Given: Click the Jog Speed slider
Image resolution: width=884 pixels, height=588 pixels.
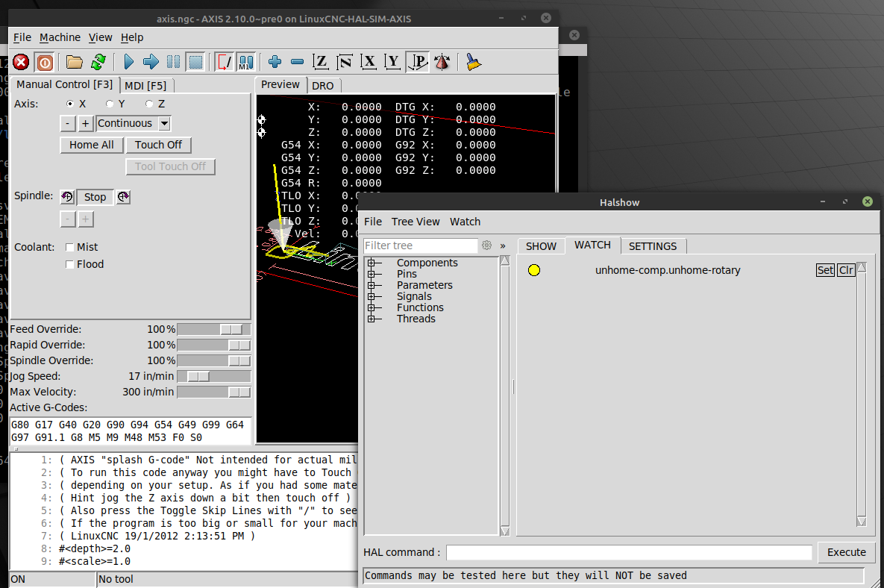Looking at the screenshot, I should click(213, 376).
